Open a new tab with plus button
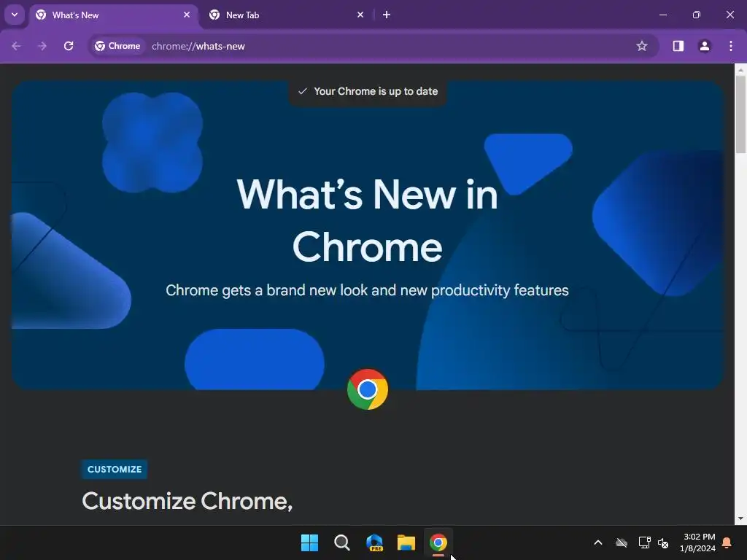The width and height of the screenshot is (747, 560). point(387,15)
